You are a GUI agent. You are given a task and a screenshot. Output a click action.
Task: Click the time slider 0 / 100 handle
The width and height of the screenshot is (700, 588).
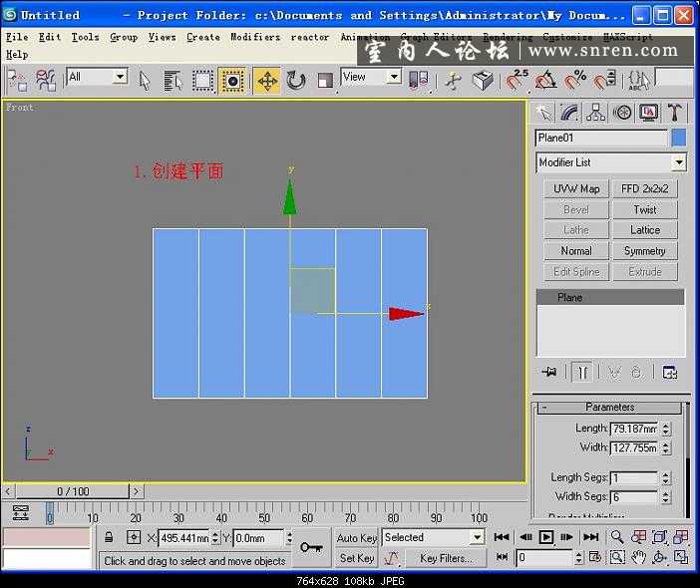point(73,491)
